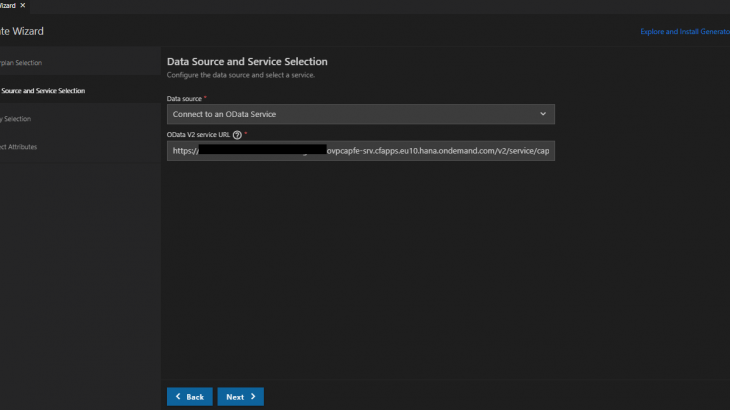
Task: Go to the Floorplan Selection step
Action: click(22, 63)
